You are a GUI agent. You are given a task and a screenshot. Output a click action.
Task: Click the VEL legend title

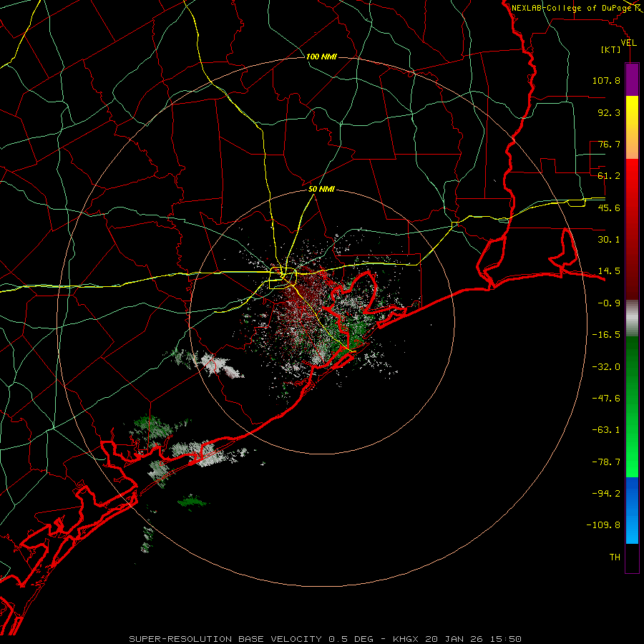click(628, 43)
